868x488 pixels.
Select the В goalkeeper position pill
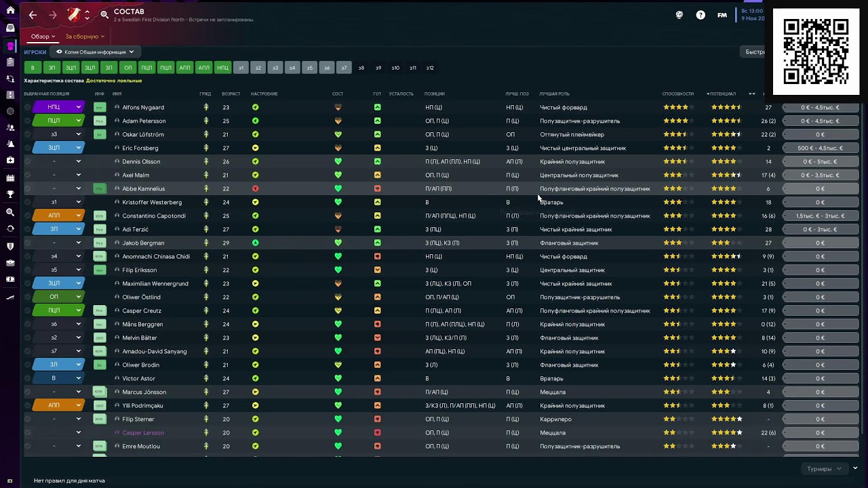pyautogui.click(x=33, y=68)
